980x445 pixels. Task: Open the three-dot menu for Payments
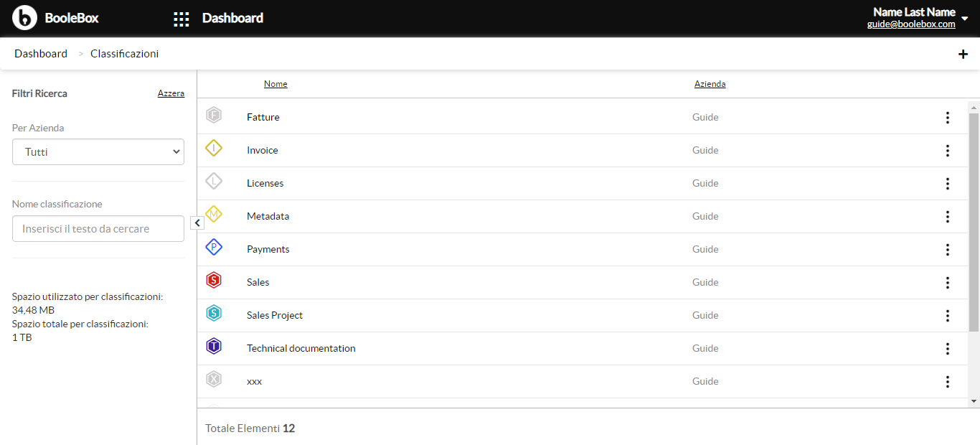[x=948, y=250]
